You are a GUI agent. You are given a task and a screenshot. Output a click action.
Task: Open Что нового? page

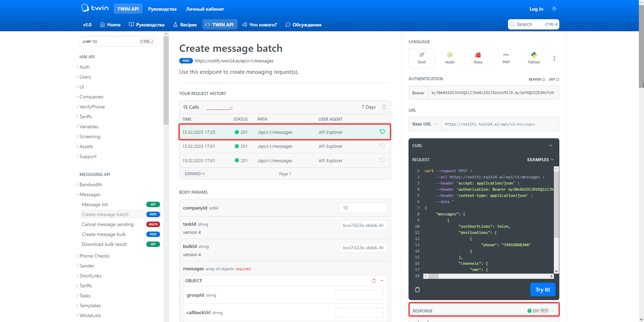pyautogui.click(x=259, y=25)
